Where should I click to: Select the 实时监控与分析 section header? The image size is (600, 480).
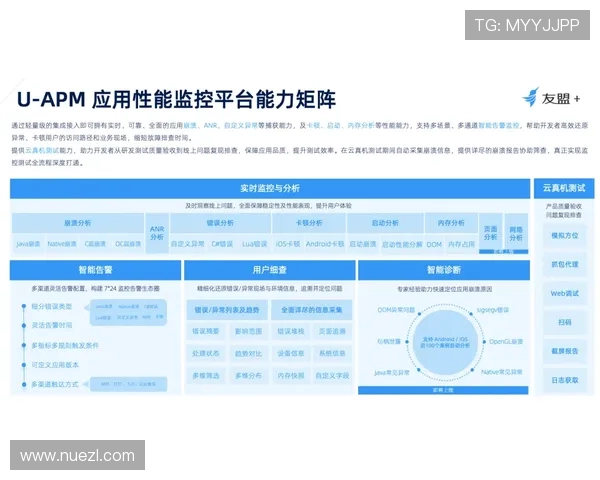[270, 188]
